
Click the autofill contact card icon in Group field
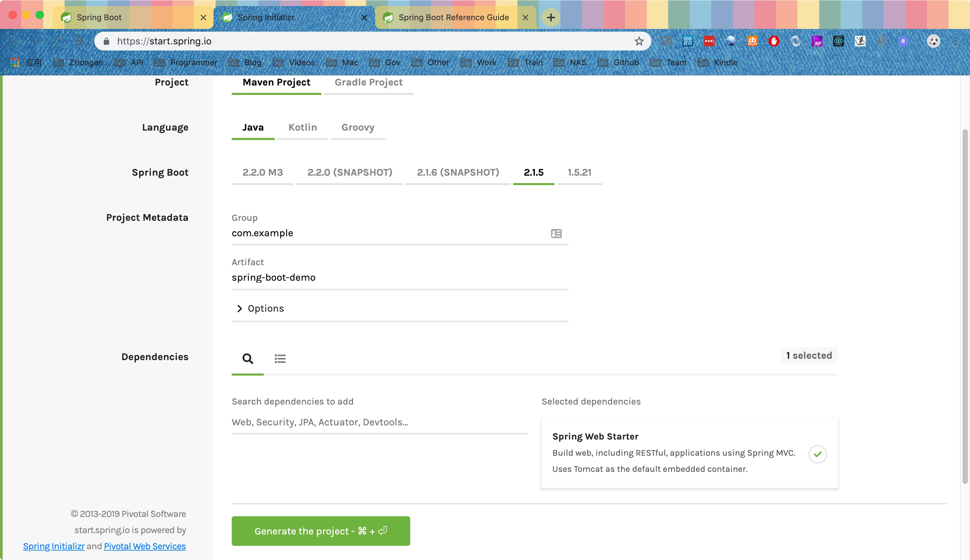click(556, 234)
